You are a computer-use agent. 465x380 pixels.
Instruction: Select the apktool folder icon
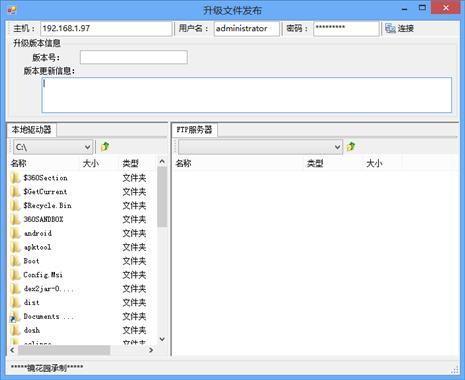point(15,247)
